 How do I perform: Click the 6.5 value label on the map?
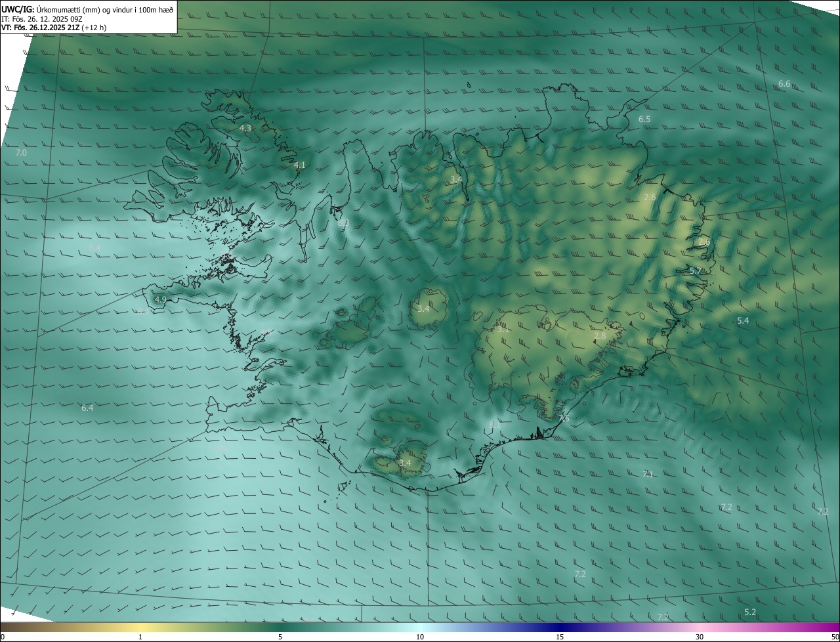pyautogui.click(x=644, y=119)
